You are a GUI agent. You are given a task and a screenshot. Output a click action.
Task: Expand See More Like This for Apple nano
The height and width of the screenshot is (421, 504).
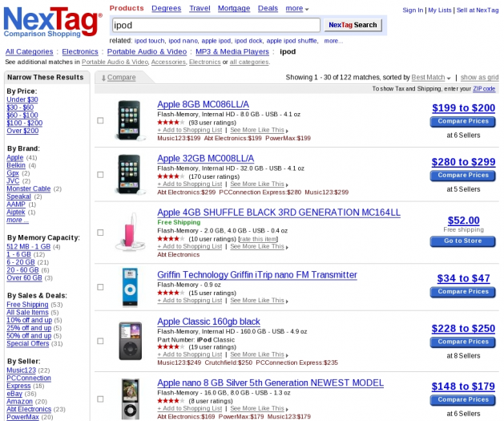pos(259,408)
